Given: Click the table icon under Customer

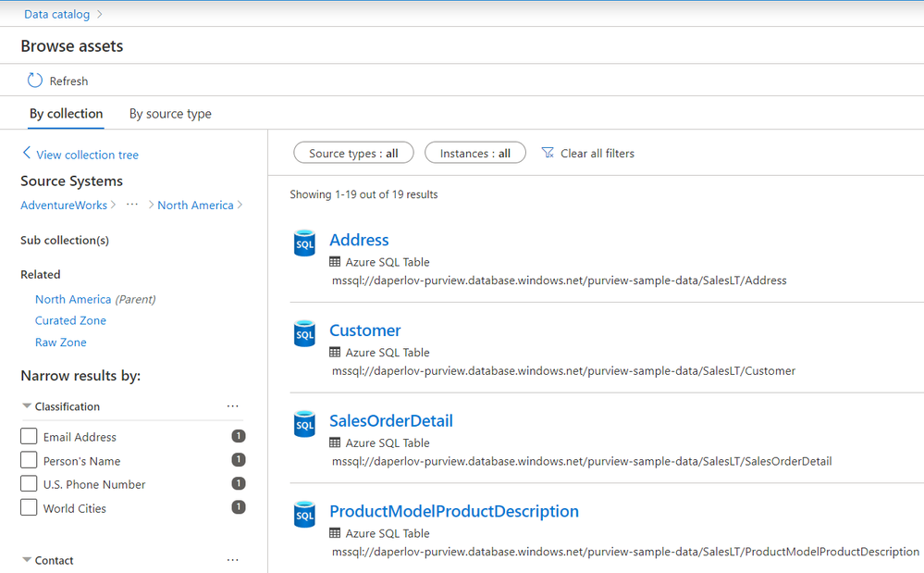Looking at the screenshot, I should tap(335, 352).
